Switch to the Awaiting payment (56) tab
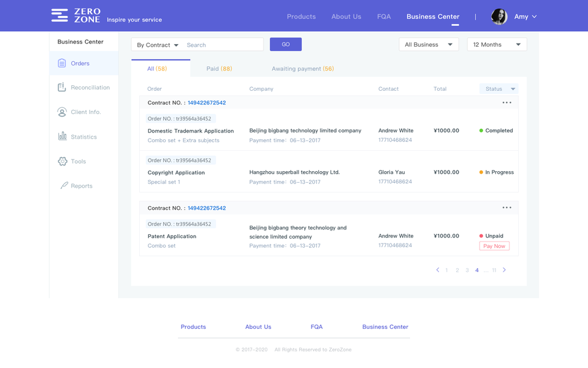The height and width of the screenshot is (368, 588). pyautogui.click(x=303, y=69)
